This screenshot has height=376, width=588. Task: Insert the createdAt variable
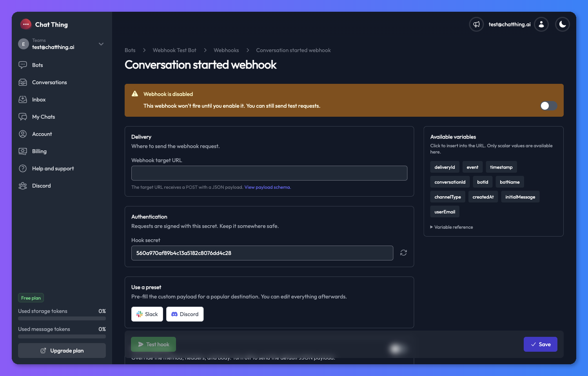coord(483,197)
